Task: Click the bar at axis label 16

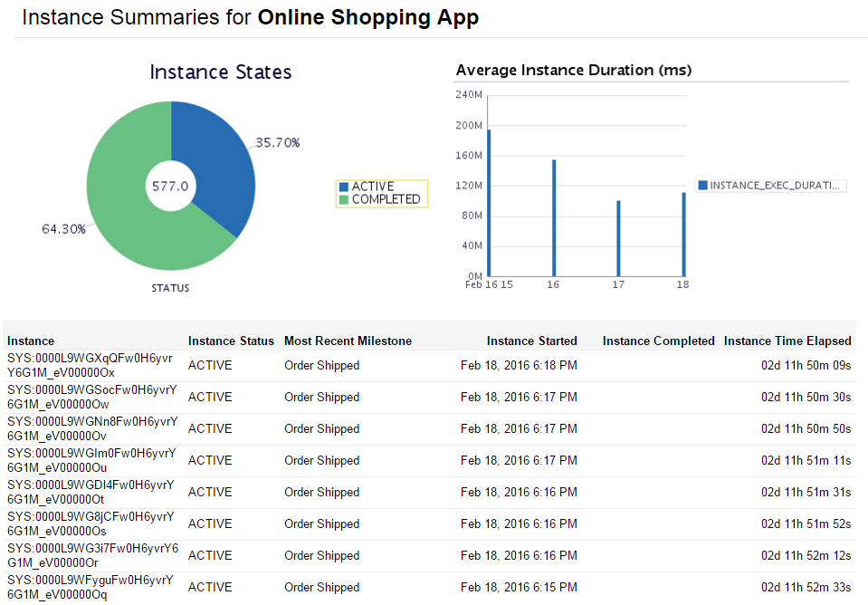Action: pos(554,218)
